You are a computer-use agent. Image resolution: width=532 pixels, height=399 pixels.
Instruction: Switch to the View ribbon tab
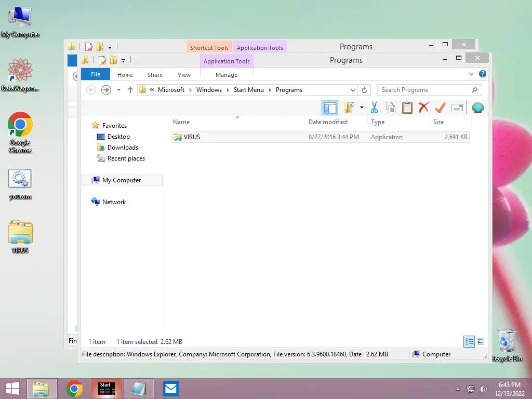184,75
